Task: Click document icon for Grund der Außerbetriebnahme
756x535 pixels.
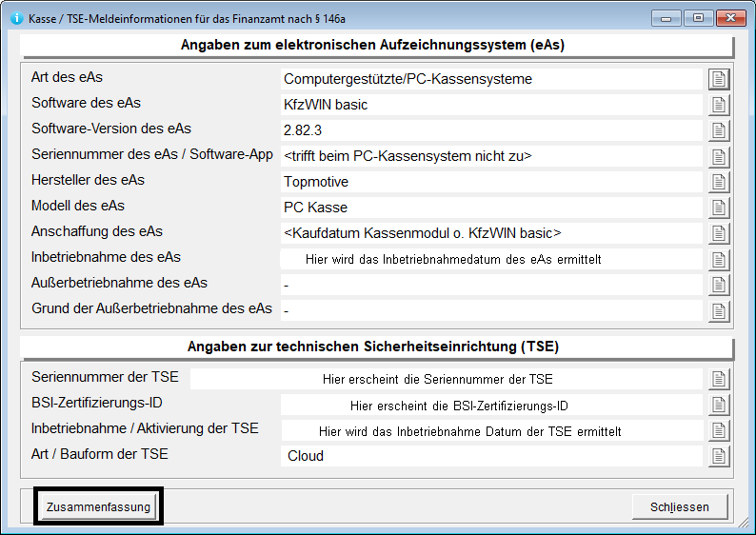Action: tap(719, 311)
